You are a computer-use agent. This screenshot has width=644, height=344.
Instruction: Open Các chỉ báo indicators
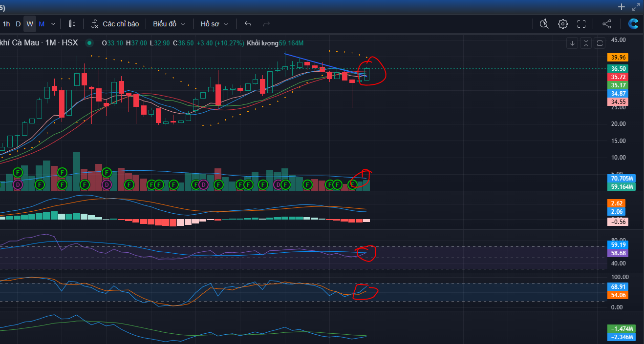pos(121,24)
